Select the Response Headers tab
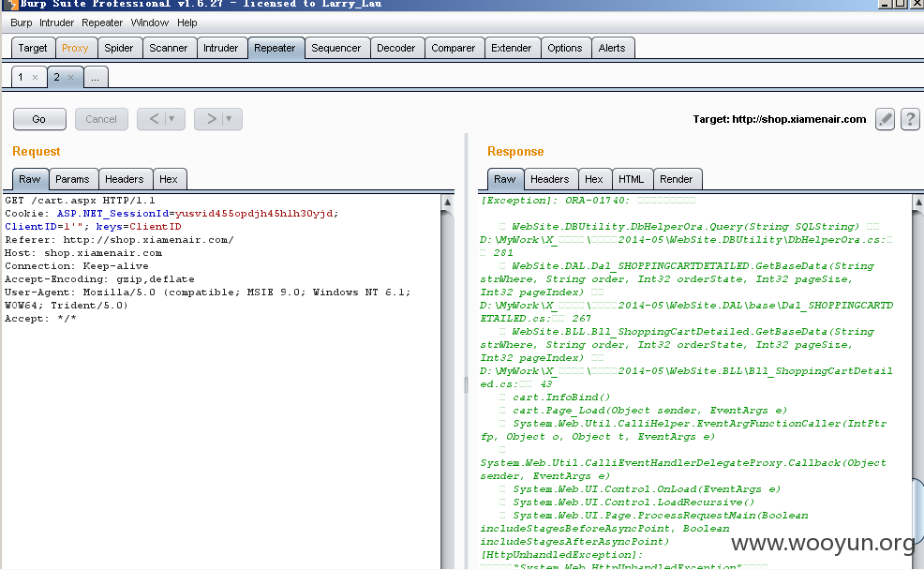Image resolution: width=924 pixels, height=570 pixels. 550,179
